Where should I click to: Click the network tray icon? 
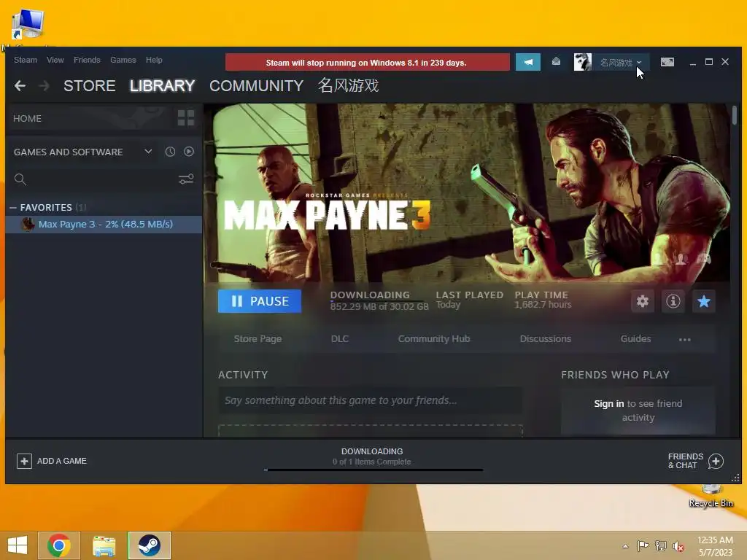661,546
